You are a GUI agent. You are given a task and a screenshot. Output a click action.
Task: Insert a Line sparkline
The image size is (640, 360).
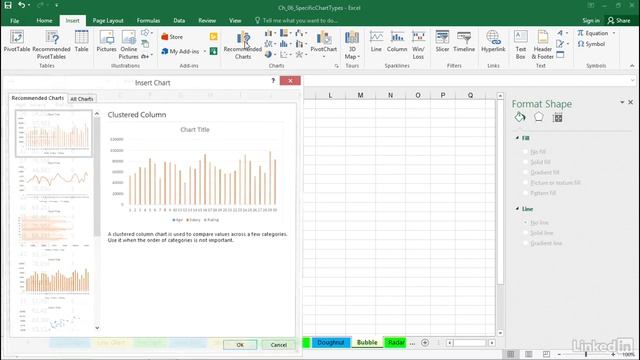click(376, 41)
